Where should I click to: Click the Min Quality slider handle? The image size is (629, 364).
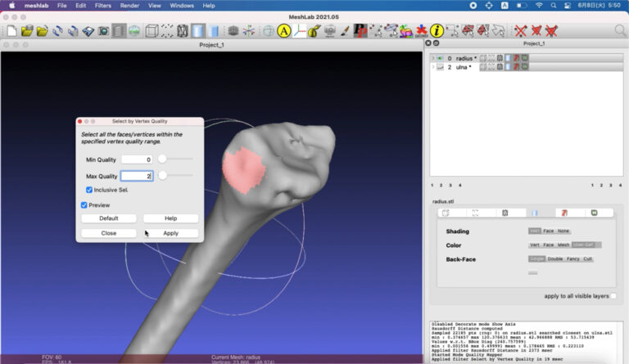click(162, 160)
